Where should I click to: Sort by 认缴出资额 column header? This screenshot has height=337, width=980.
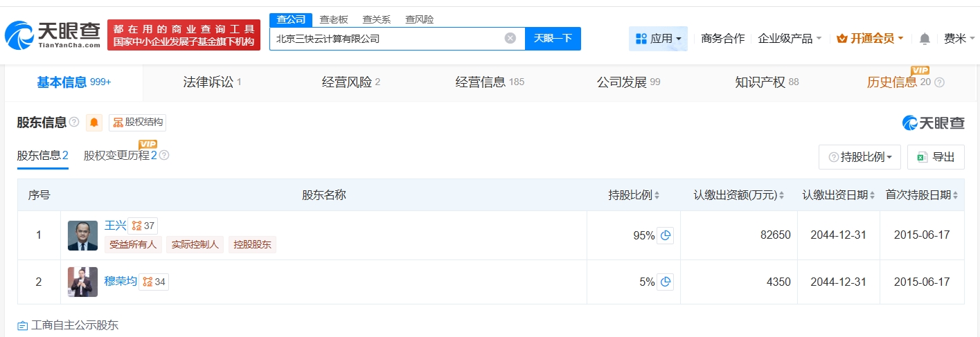point(739,195)
